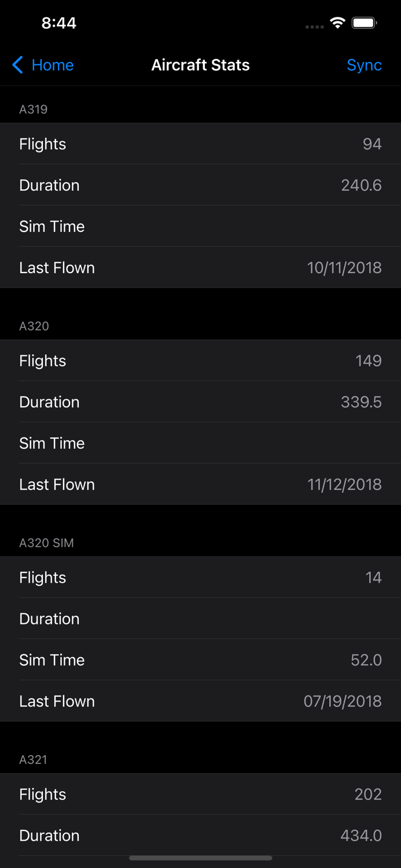Tap Sim Time row under A319
The width and height of the screenshot is (401, 868).
click(200, 226)
